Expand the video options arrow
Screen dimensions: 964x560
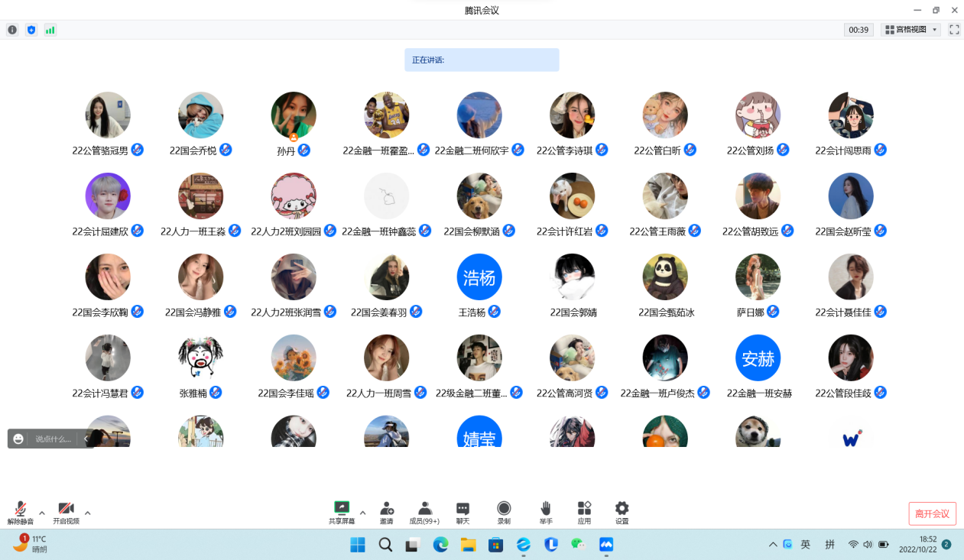coord(88,513)
